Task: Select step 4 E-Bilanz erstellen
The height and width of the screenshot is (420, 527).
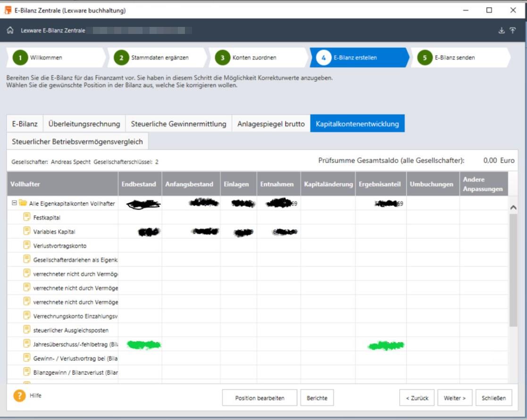Action: click(x=360, y=58)
